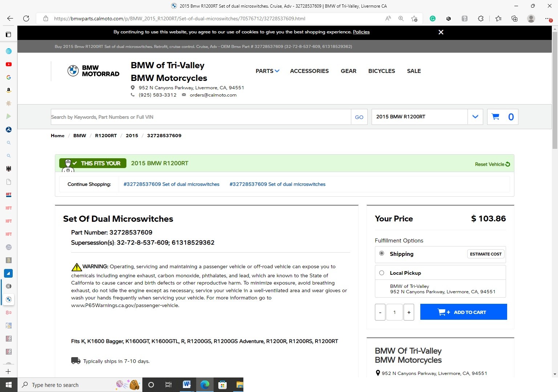
Task: Open the 2015 BMW R1200RT vehicle dropdown
Action: point(475,117)
